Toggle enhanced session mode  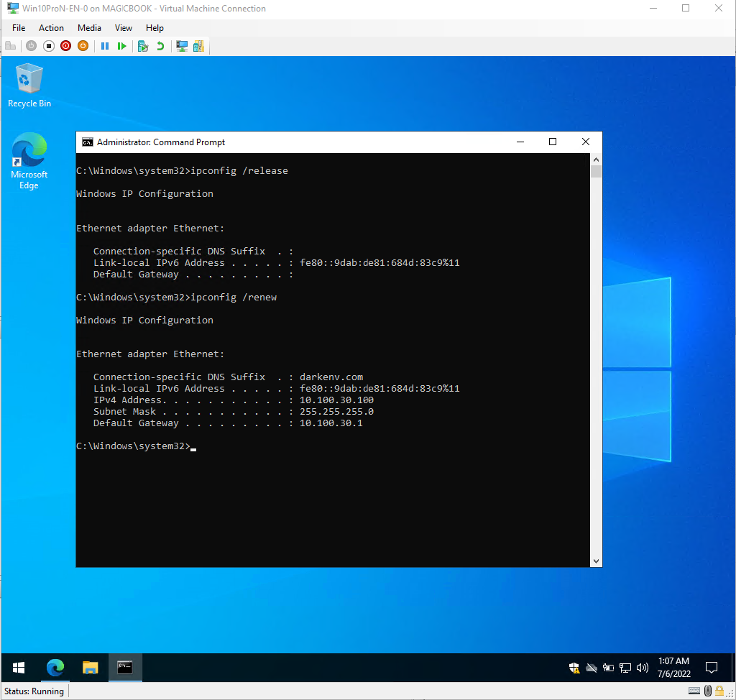(x=182, y=46)
